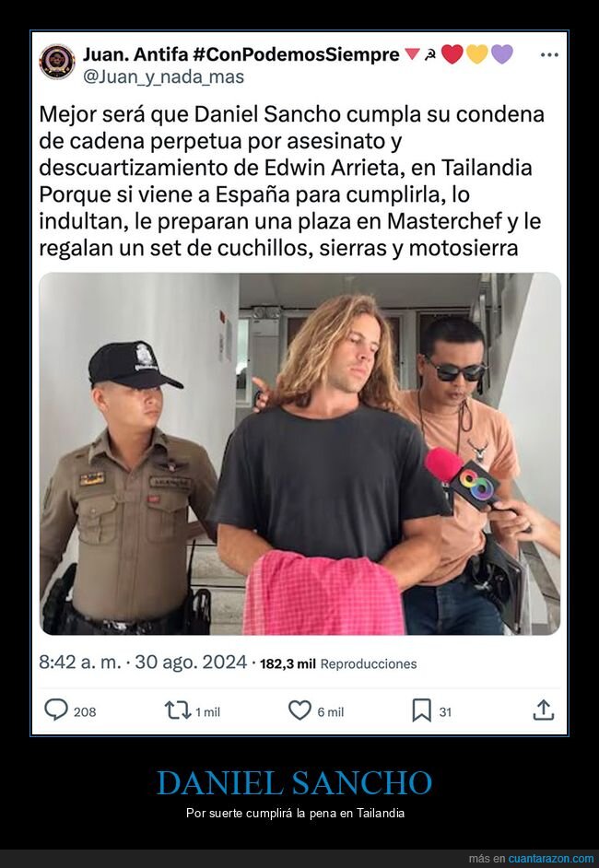
Task: Click the retweet arrows icon
Action: (x=177, y=710)
